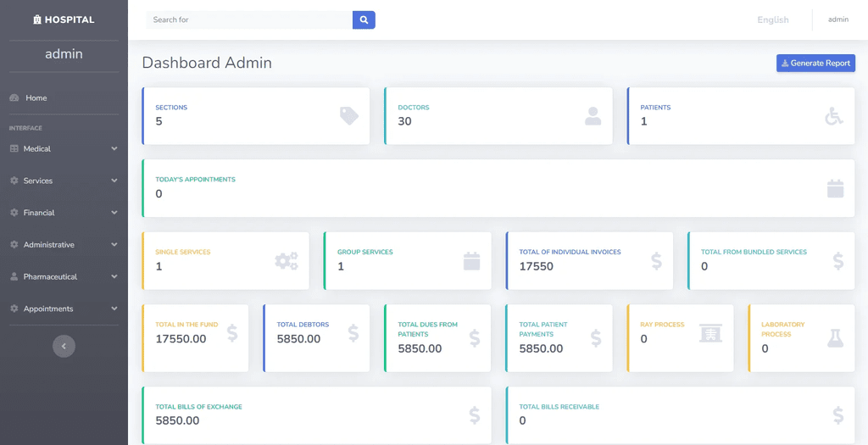868x445 pixels.
Task: Click the Generate Report button
Action: (815, 63)
